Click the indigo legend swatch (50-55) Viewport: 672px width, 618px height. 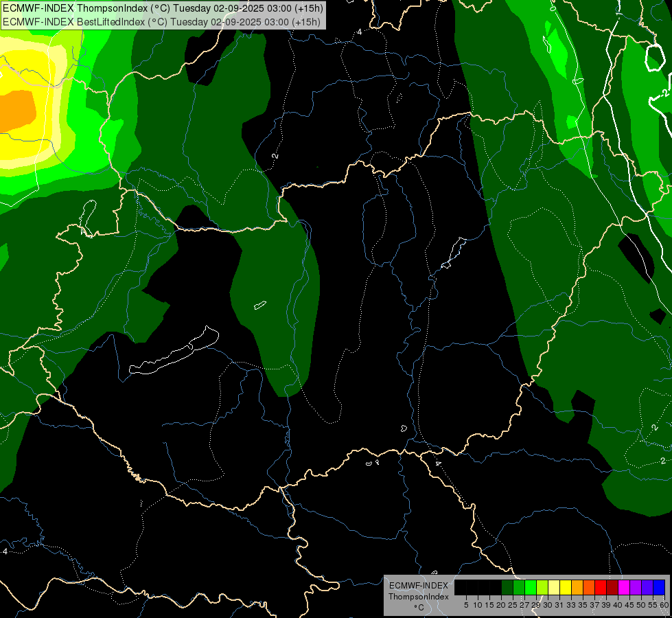coord(647,587)
